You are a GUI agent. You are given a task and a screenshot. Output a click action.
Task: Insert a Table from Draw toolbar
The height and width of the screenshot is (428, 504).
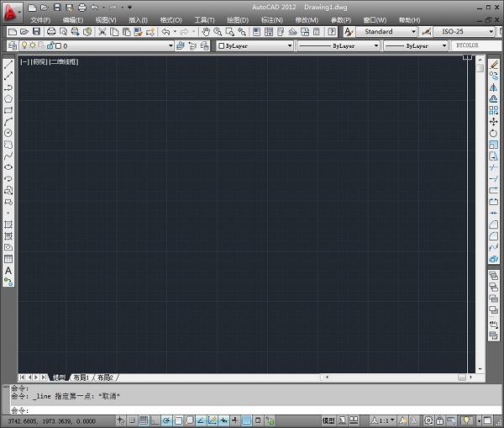point(8,259)
